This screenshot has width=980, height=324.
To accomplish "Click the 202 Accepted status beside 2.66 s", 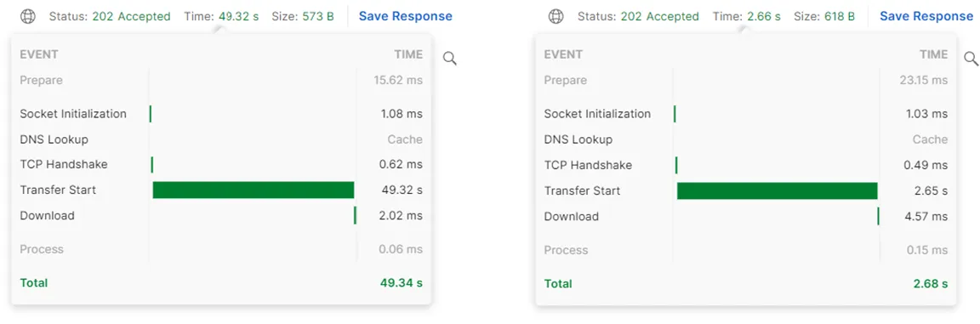I will pos(659,16).
